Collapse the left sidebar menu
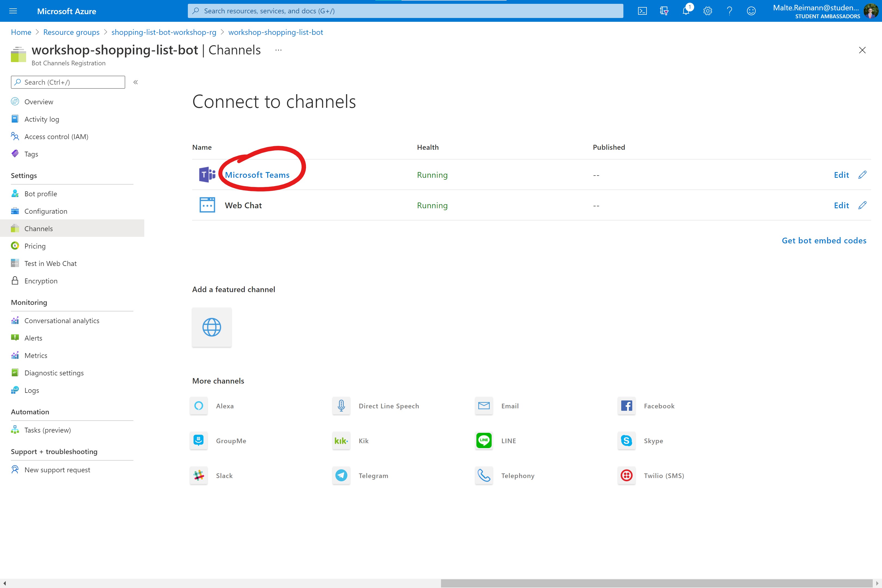Image resolution: width=882 pixels, height=588 pixels. [x=135, y=82]
